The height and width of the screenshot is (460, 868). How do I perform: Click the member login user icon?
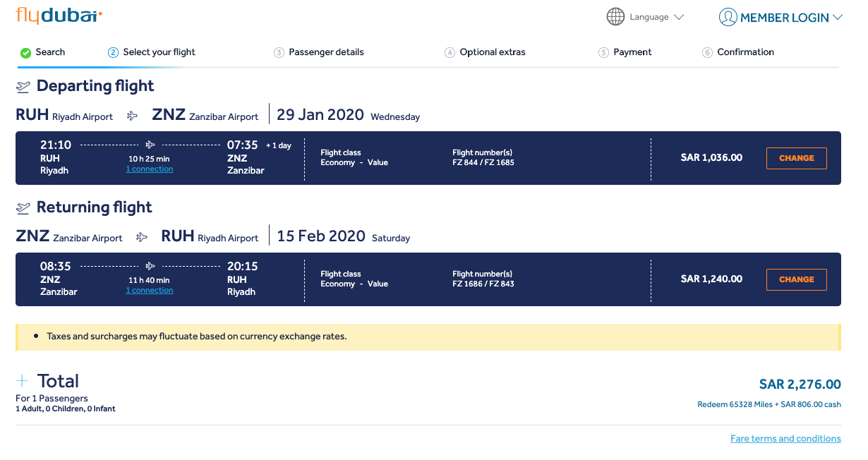[728, 18]
